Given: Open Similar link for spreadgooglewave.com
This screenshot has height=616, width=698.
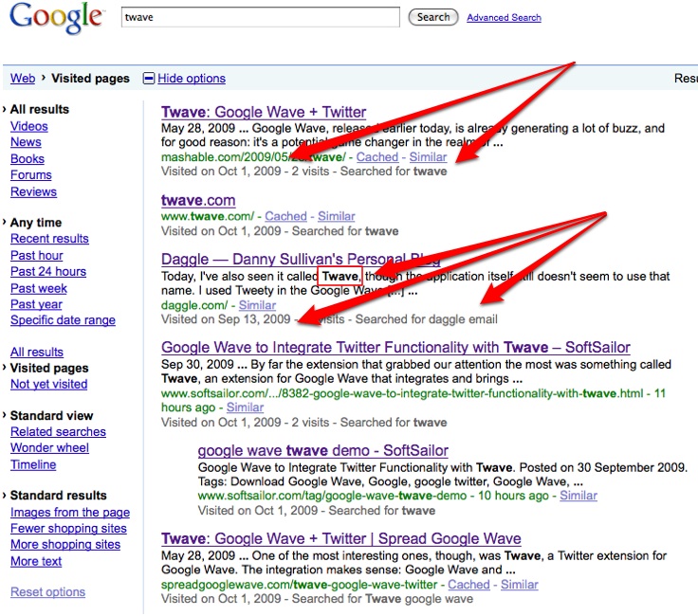Looking at the screenshot, I should click(519, 585).
